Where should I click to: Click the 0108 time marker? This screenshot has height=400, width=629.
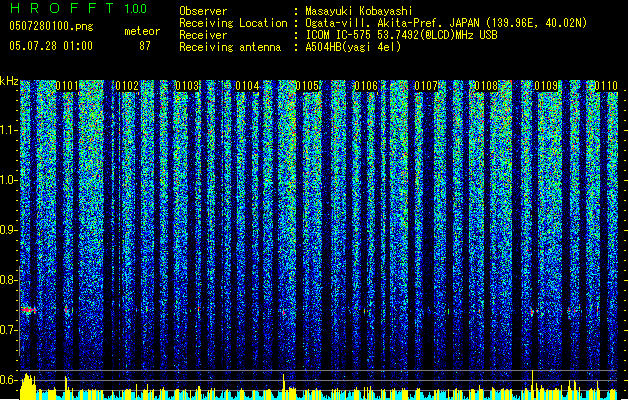point(486,86)
